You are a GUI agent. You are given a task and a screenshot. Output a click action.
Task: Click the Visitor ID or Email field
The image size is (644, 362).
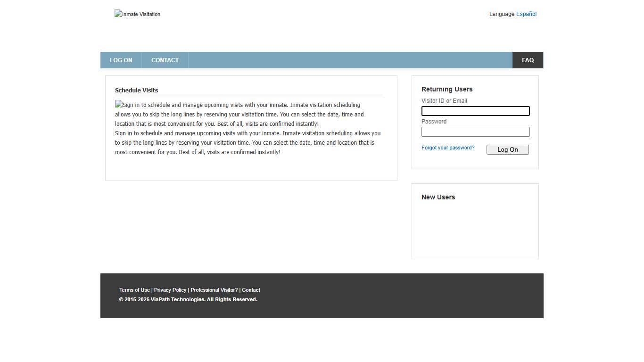click(475, 111)
